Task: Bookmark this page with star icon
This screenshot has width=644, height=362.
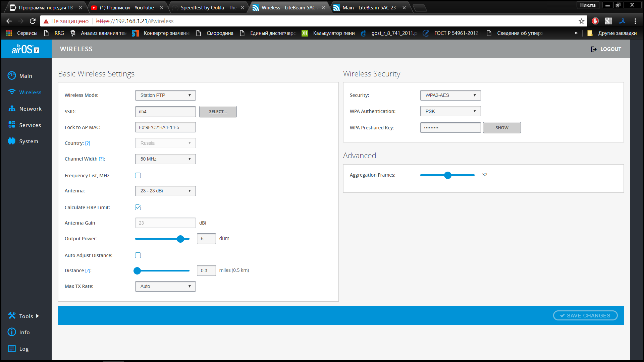Action: click(581, 21)
